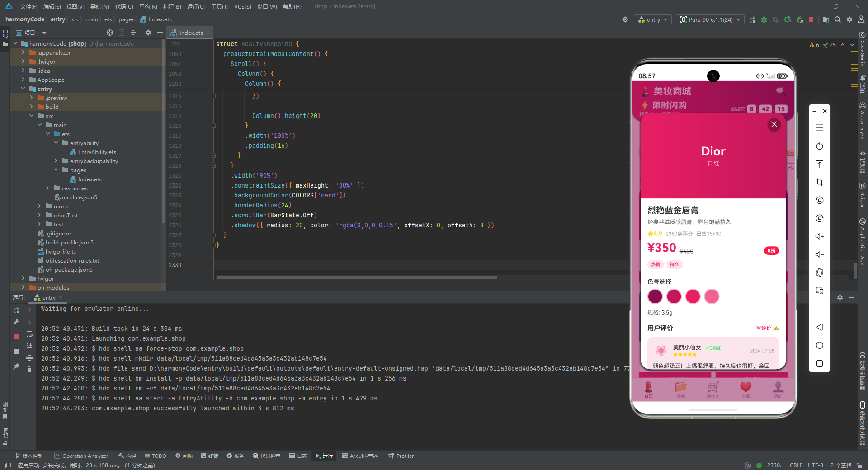Expand the entrybackupability folder

(56, 161)
